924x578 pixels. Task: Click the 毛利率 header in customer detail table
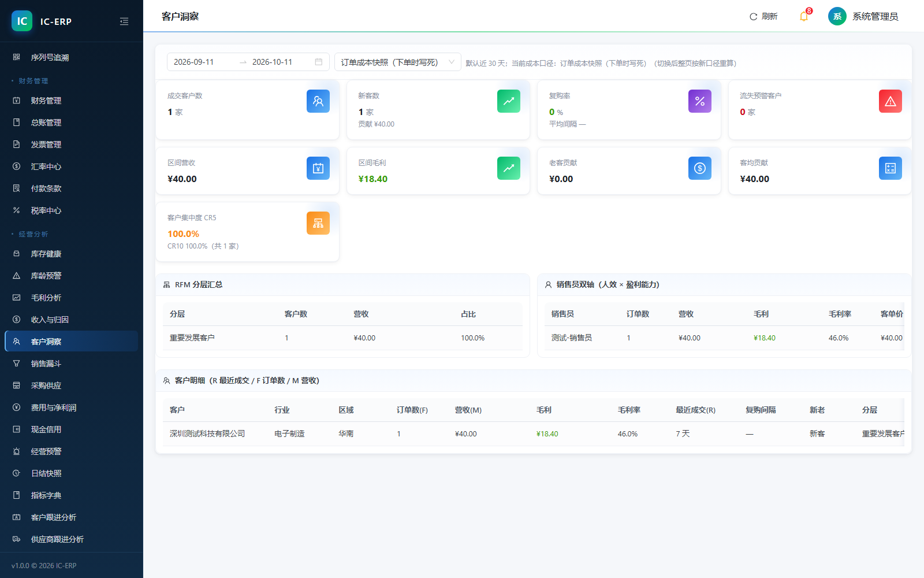point(629,410)
